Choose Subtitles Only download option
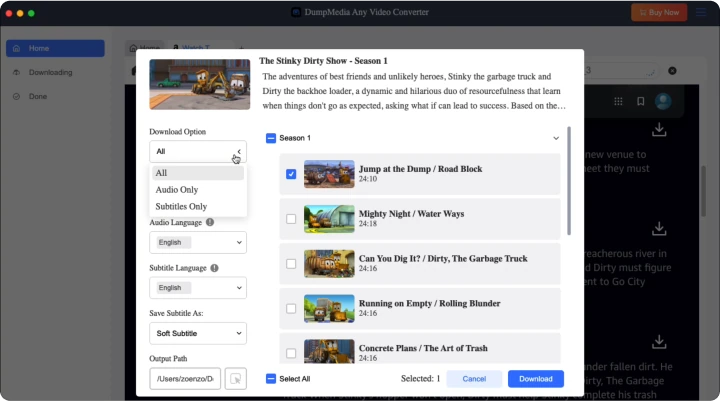720x401 pixels. tap(198, 206)
